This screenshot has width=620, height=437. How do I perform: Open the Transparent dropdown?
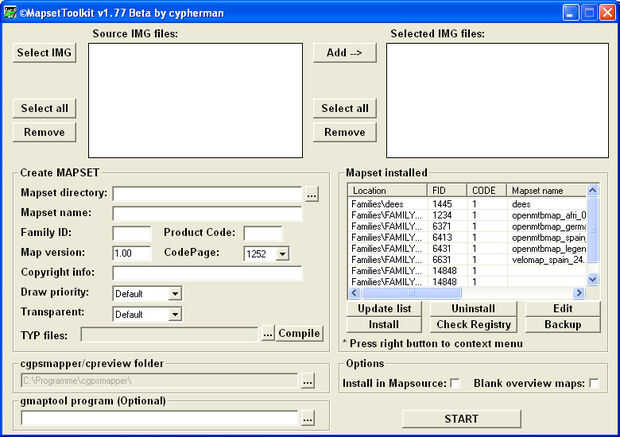(175, 314)
